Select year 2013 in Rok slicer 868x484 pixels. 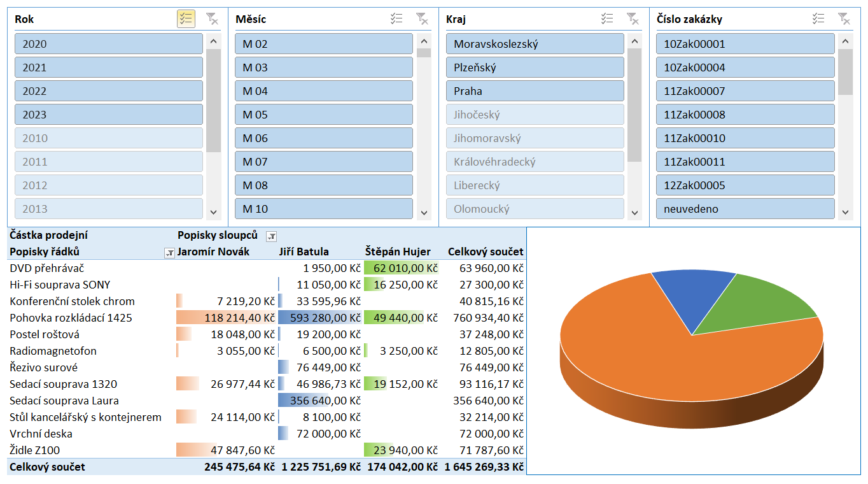[109, 209]
